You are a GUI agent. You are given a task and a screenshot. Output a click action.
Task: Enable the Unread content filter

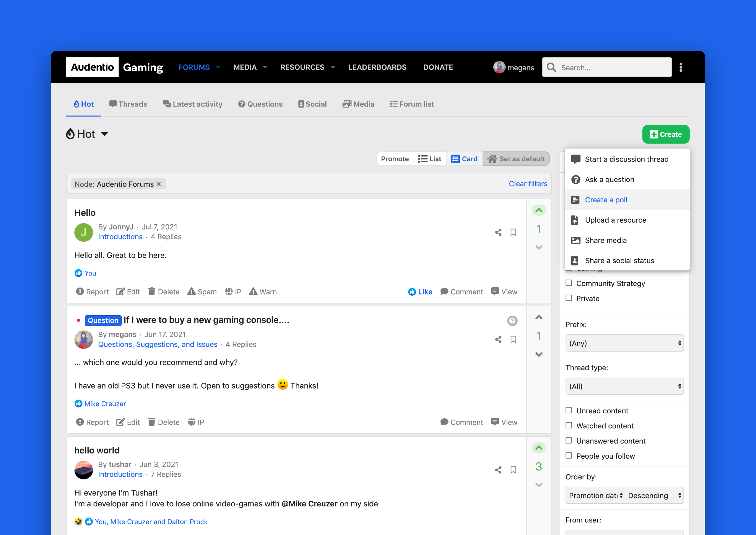pyautogui.click(x=569, y=410)
